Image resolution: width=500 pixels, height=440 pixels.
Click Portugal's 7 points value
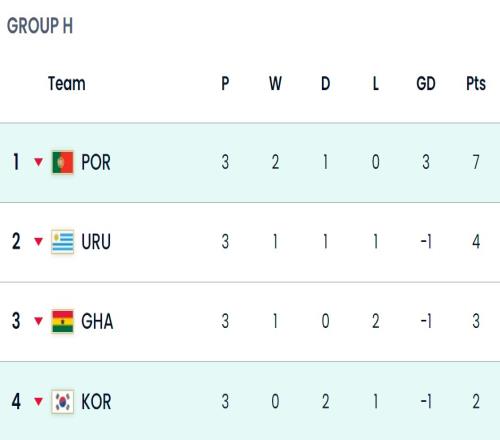point(476,162)
